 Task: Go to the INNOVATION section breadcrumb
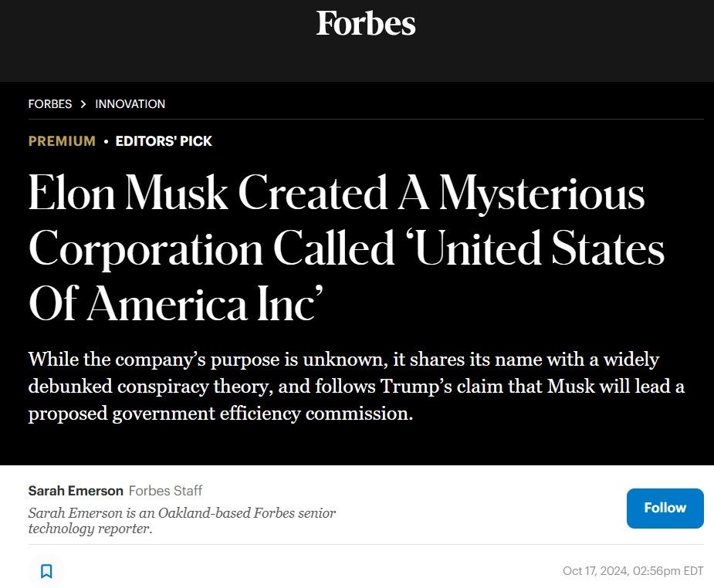[x=130, y=104]
